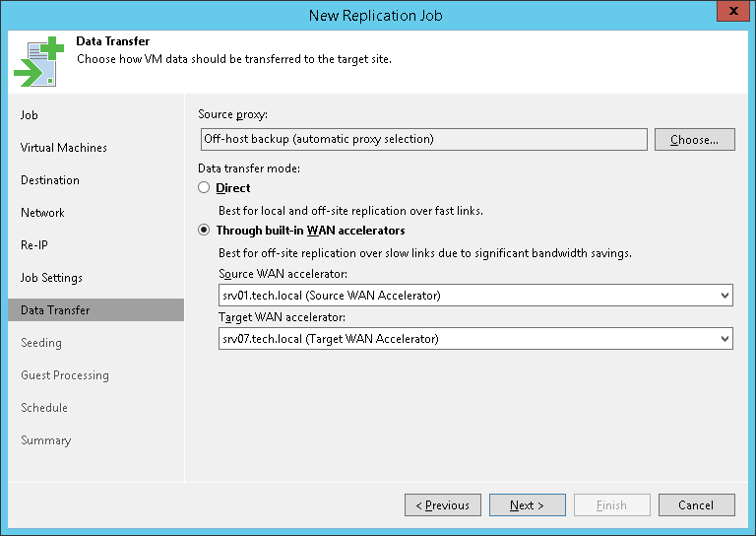This screenshot has width=756, height=536.
Task: Switch to the Virtual Machines step
Action: (64, 148)
